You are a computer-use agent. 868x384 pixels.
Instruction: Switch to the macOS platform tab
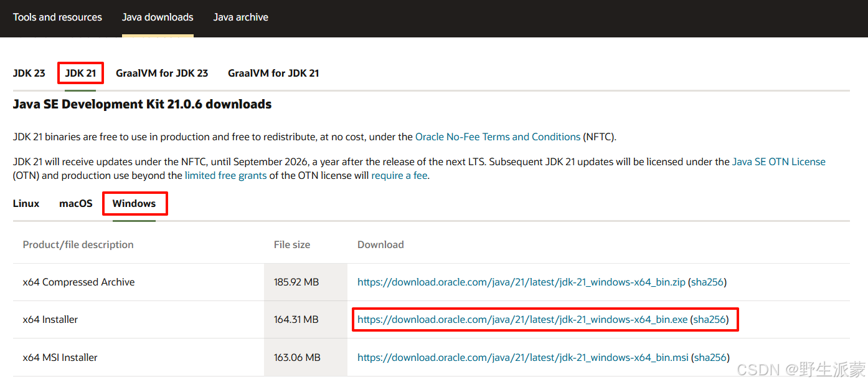(x=76, y=203)
